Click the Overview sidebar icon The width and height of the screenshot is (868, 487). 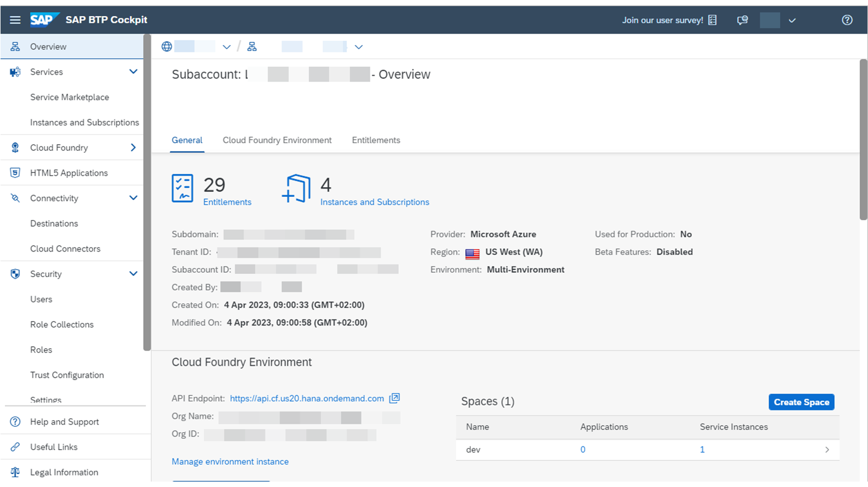(x=15, y=47)
